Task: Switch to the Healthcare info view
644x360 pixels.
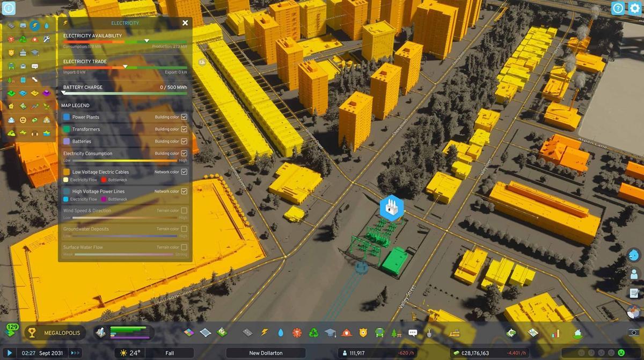Action: pyautogui.click(x=11, y=39)
